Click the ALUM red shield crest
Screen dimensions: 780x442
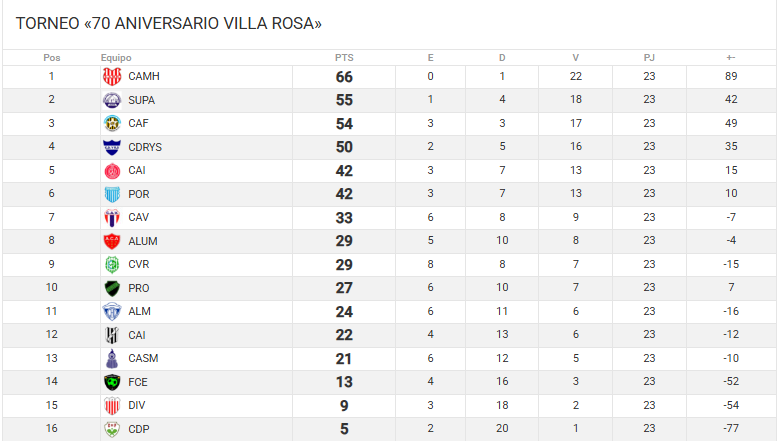(x=112, y=241)
